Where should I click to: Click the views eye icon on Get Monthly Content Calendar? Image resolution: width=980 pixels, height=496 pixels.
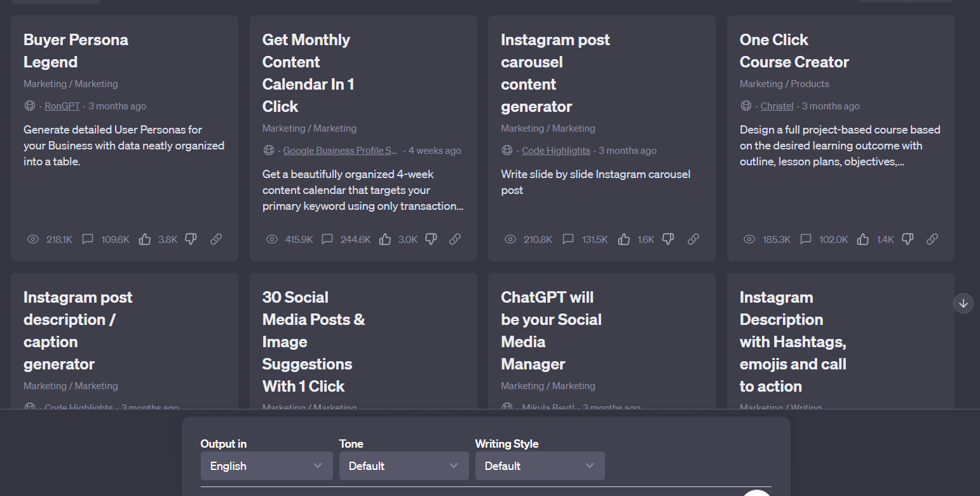[272, 239]
